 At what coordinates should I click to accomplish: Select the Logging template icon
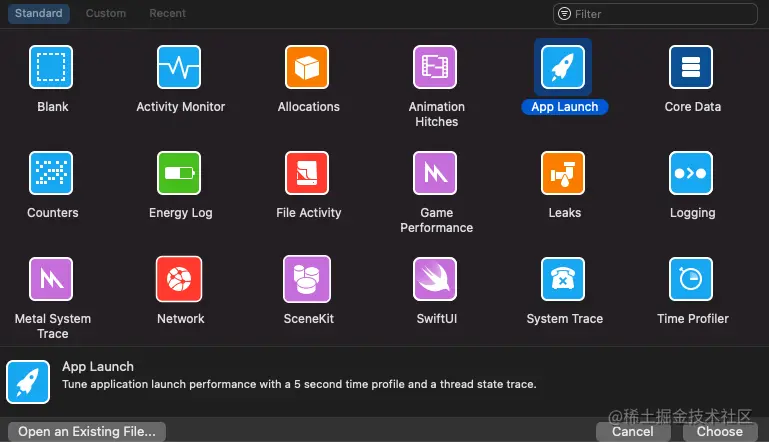[x=691, y=173]
